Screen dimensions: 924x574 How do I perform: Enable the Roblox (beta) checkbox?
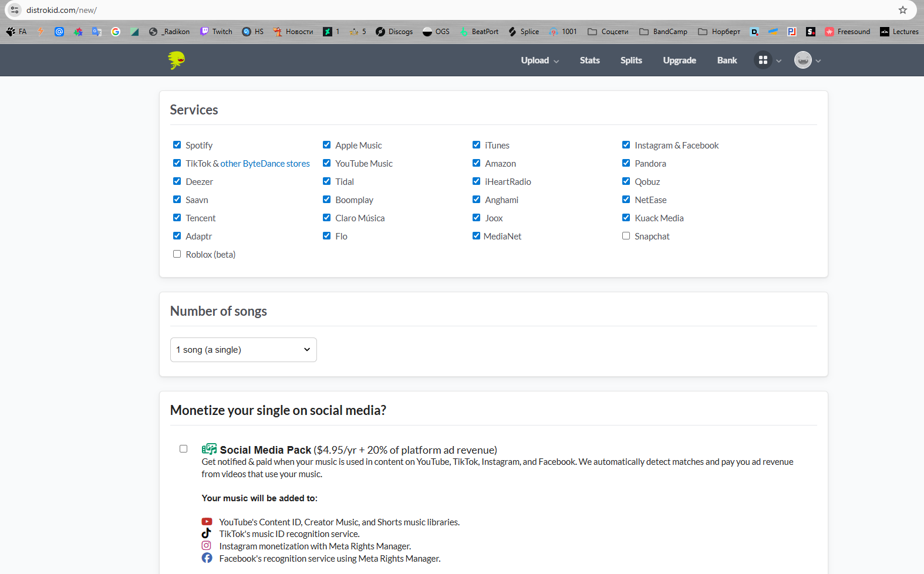click(x=177, y=254)
